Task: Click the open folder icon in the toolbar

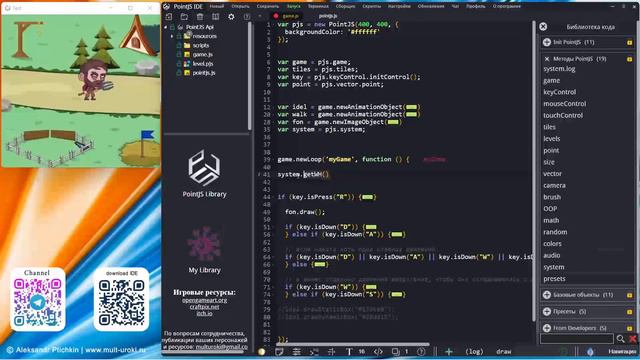Action: (x=184, y=16)
